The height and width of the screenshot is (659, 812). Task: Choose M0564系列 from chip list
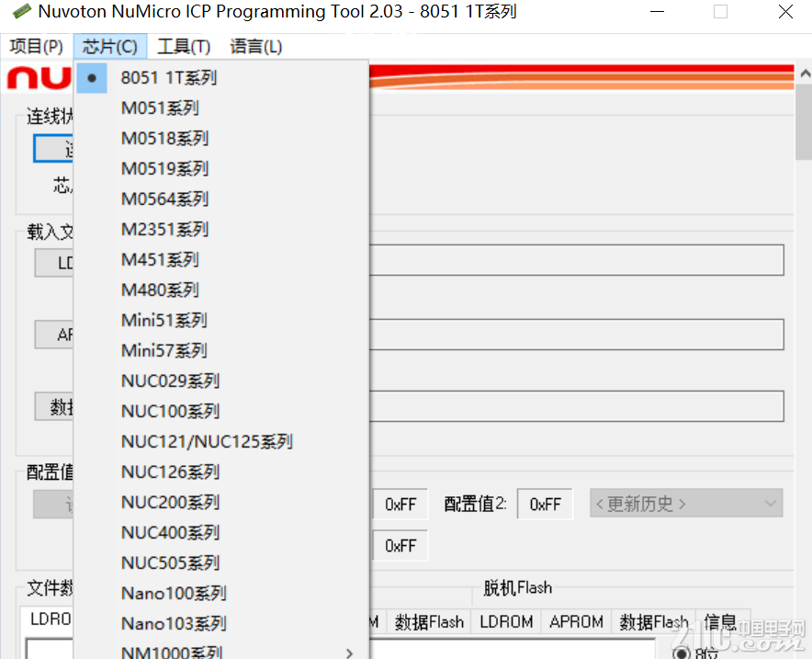tap(221, 199)
